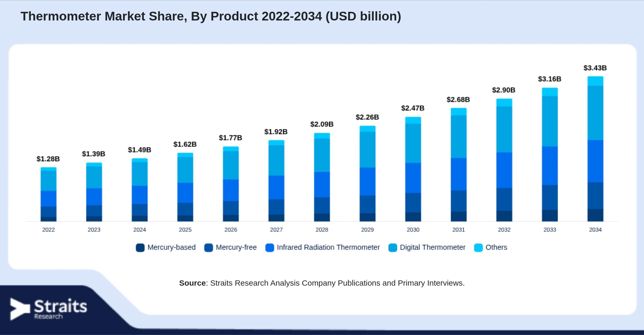
Task: Select the Infrared Radiation Thermometer legend label
Action: click(x=328, y=247)
